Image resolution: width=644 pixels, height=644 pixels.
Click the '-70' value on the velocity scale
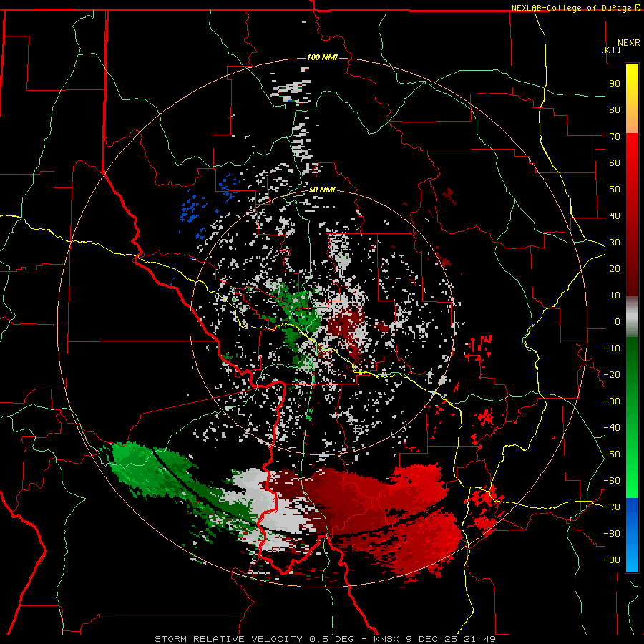(612, 507)
